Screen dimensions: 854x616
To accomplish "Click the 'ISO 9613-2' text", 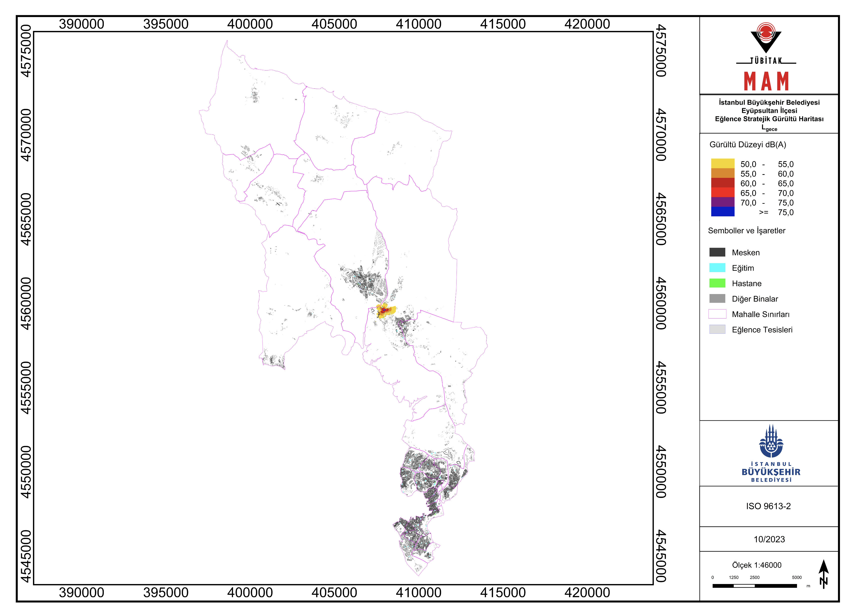I will [768, 506].
